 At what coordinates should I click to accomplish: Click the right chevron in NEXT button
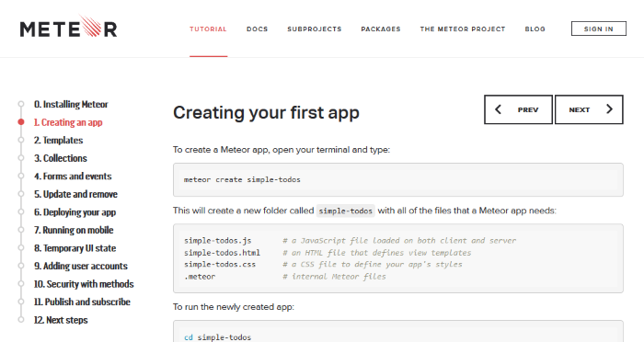[x=609, y=109]
